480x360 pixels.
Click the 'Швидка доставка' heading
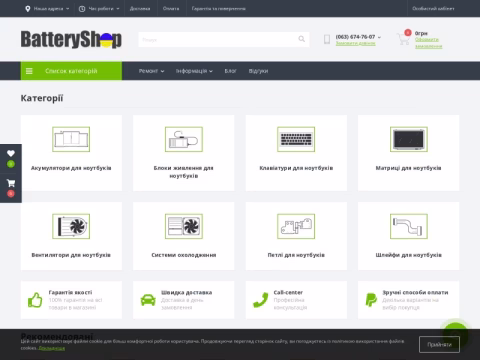[187, 292]
